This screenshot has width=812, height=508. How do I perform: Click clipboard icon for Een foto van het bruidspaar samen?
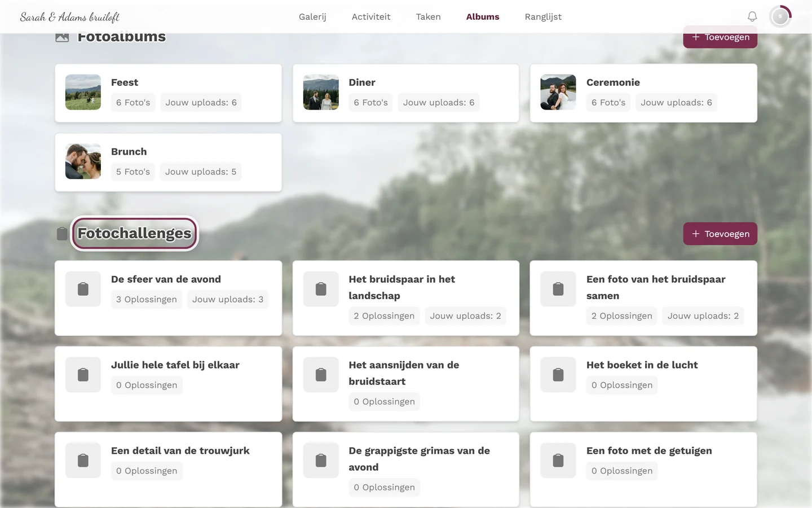click(x=558, y=289)
